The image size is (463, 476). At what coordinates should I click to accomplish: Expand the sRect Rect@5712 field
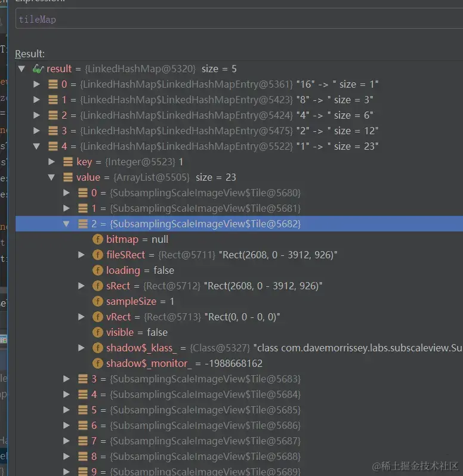coord(81,286)
